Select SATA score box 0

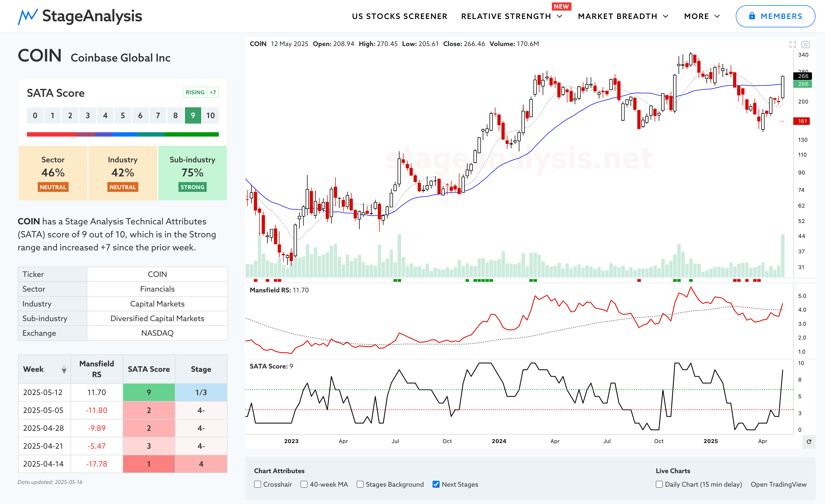(x=35, y=115)
